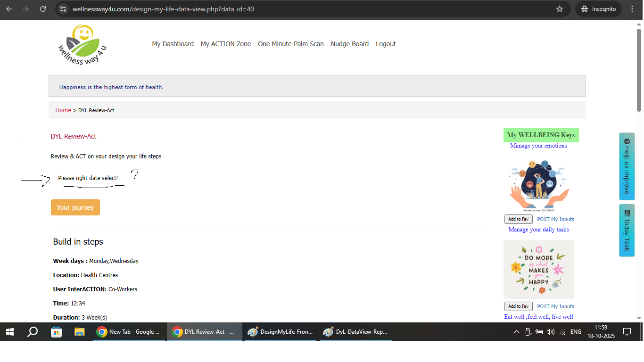644x362 pixels.
Task: Open the volume control in system tray
Action: tap(550, 332)
